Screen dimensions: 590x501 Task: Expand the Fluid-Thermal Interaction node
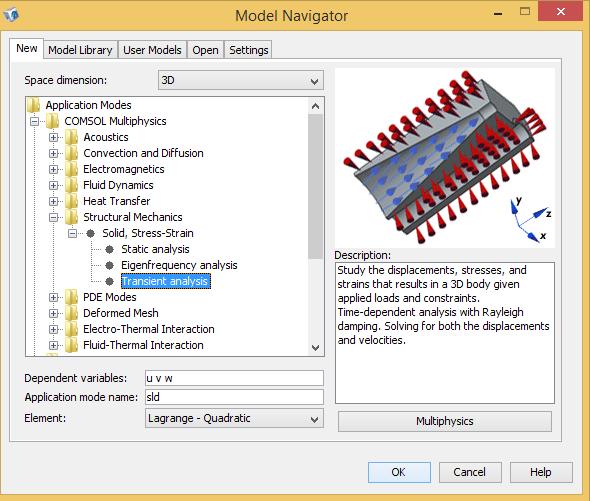(53, 345)
